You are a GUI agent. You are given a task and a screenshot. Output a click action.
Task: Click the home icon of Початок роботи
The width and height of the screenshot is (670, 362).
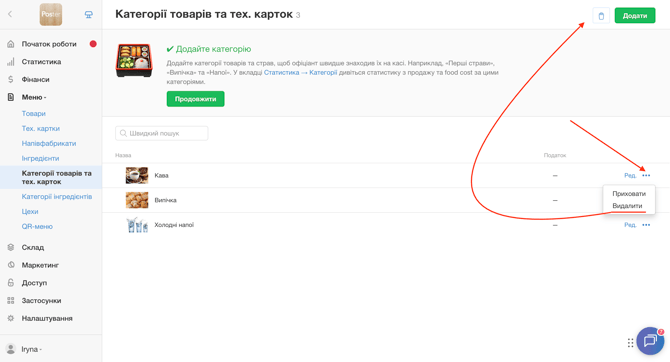tap(11, 44)
